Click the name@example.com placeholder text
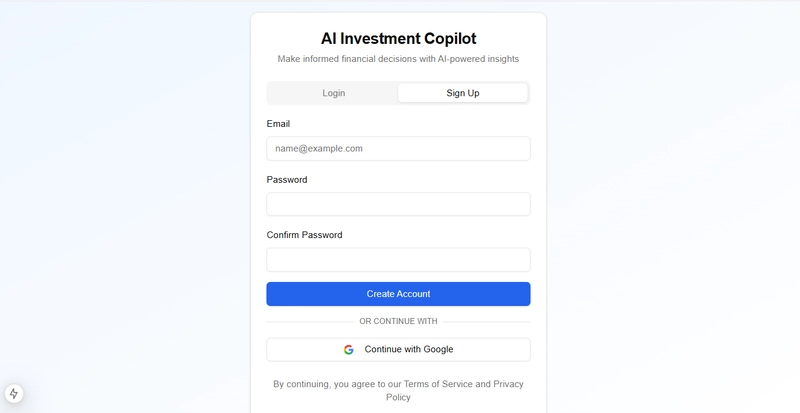The height and width of the screenshot is (413, 800). click(319, 149)
